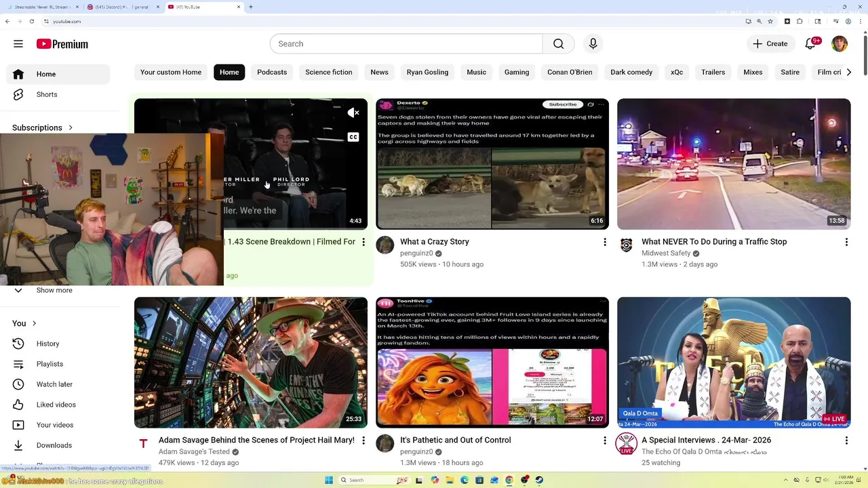Image resolution: width=868 pixels, height=488 pixels.
Task: Select the Your custom Home chip
Action: 171,72
